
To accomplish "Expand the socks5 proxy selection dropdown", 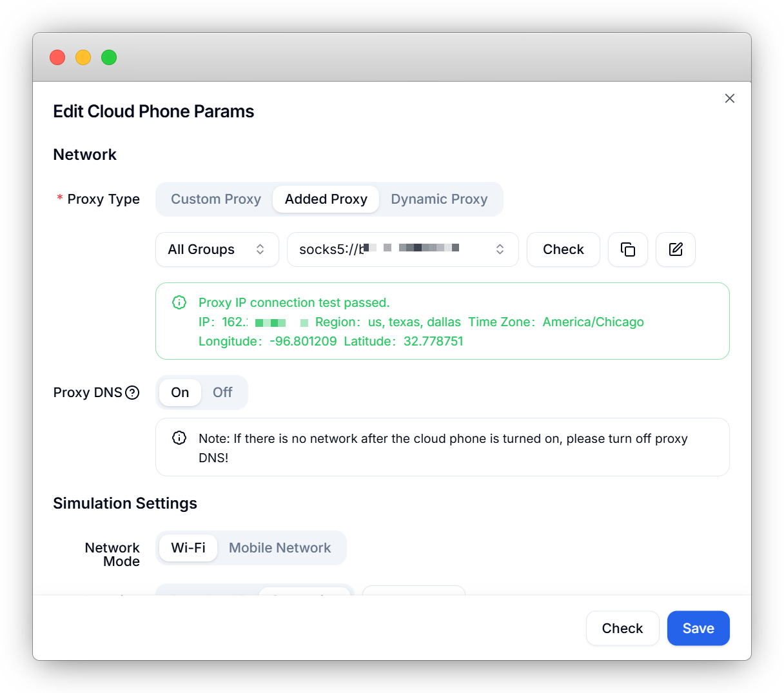I will point(402,249).
